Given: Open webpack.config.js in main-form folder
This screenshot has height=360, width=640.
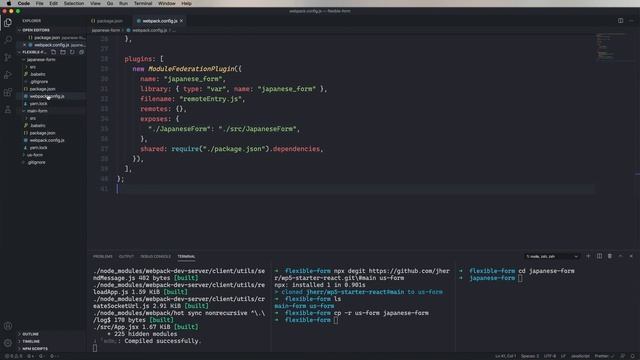Looking at the screenshot, I should coord(51,140).
